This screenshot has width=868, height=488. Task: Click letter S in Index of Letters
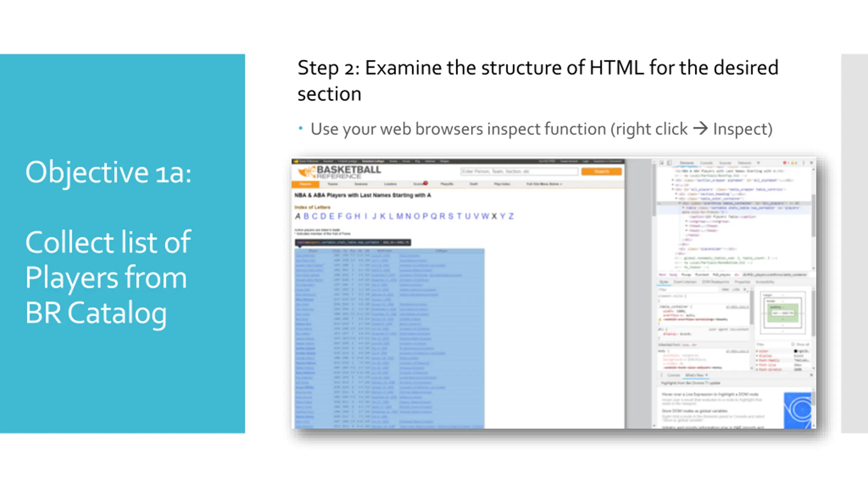pos(451,216)
